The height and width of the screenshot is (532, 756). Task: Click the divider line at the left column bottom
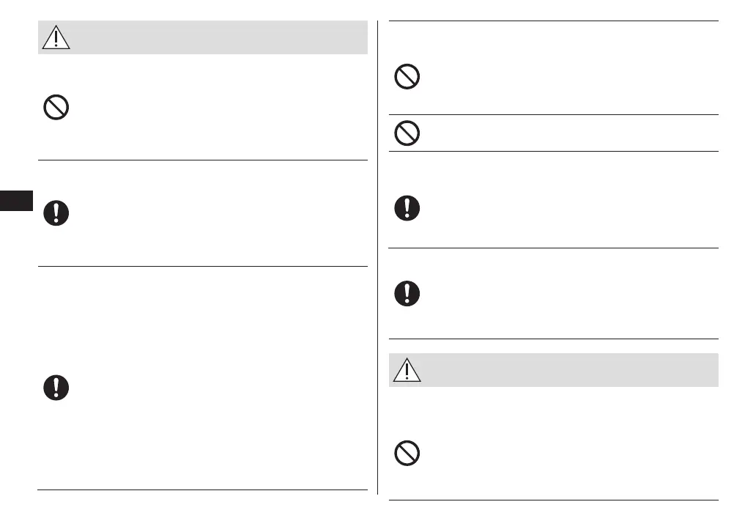pos(202,489)
